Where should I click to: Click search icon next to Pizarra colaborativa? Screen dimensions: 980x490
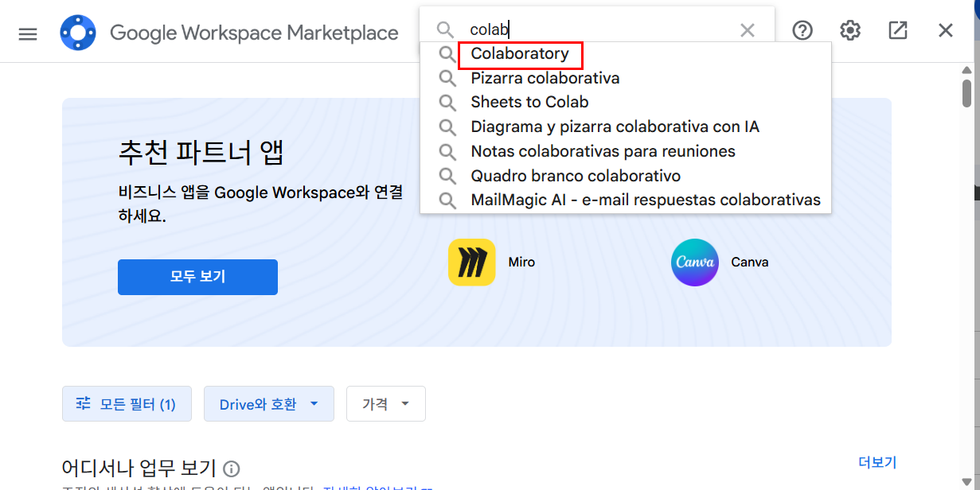click(x=447, y=79)
